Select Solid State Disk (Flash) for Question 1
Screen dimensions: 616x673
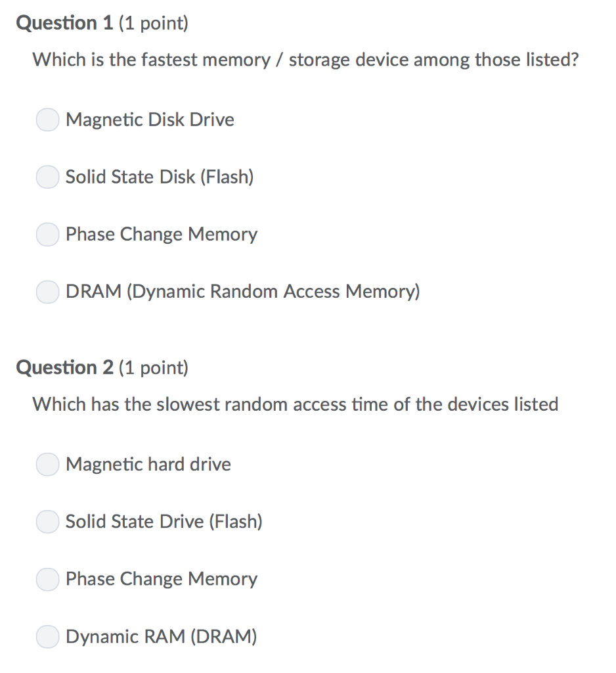coord(47,177)
